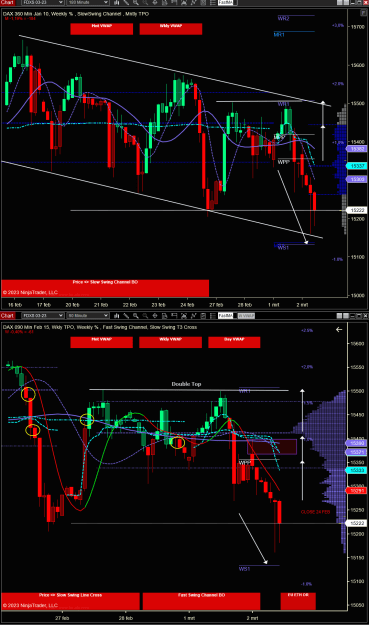Viewport: 369px width, 625px height.
Task: Click 15382 price marker in upper chart
Action: (x=356, y=149)
